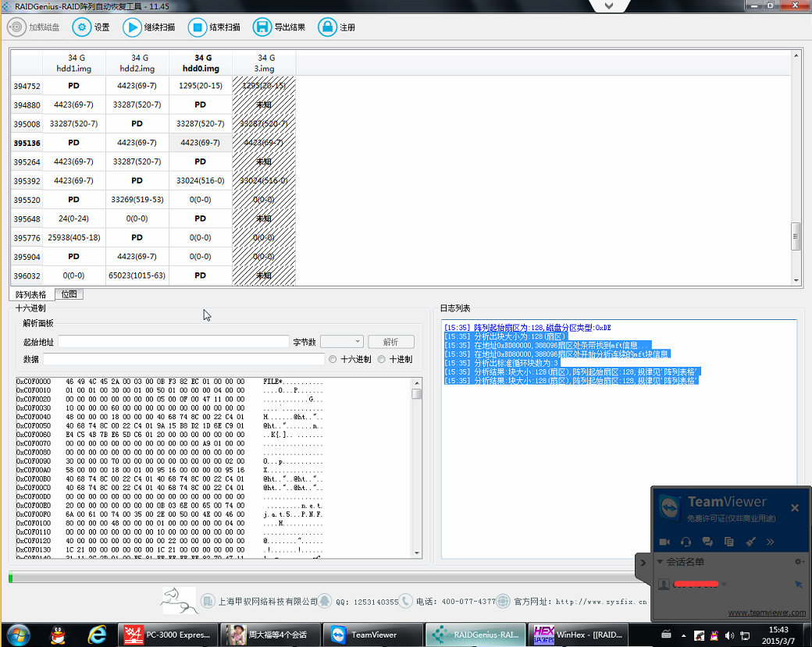The height and width of the screenshot is (647, 812).
Task: Click the 解析 parse button
Action: (x=391, y=342)
